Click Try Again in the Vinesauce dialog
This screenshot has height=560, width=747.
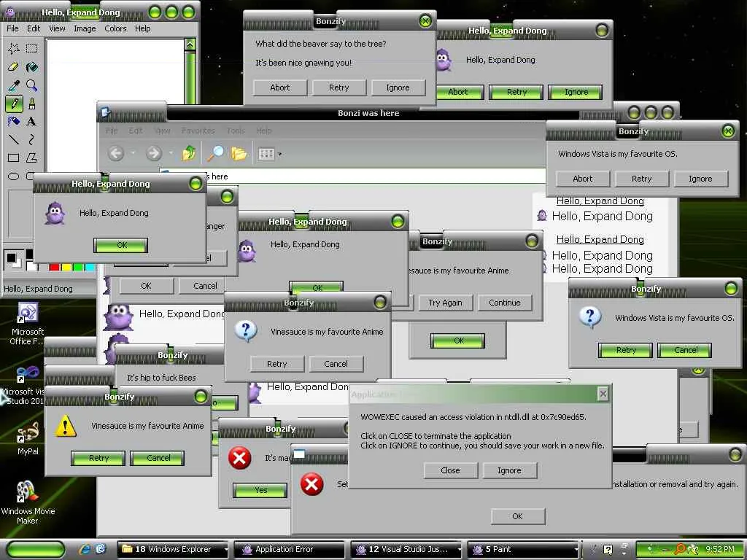(445, 303)
